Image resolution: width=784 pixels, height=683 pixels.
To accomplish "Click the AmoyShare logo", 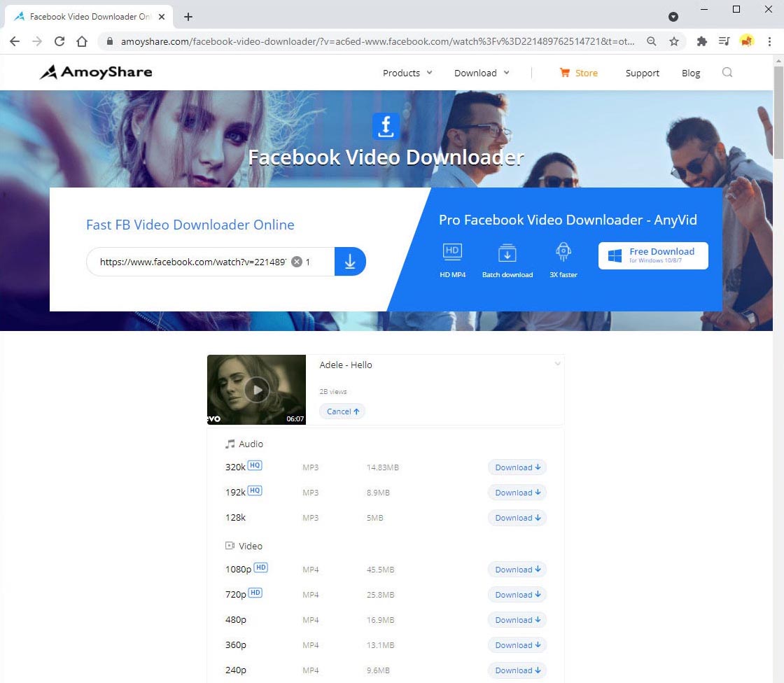I will pyautogui.click(x=96, y=73).
